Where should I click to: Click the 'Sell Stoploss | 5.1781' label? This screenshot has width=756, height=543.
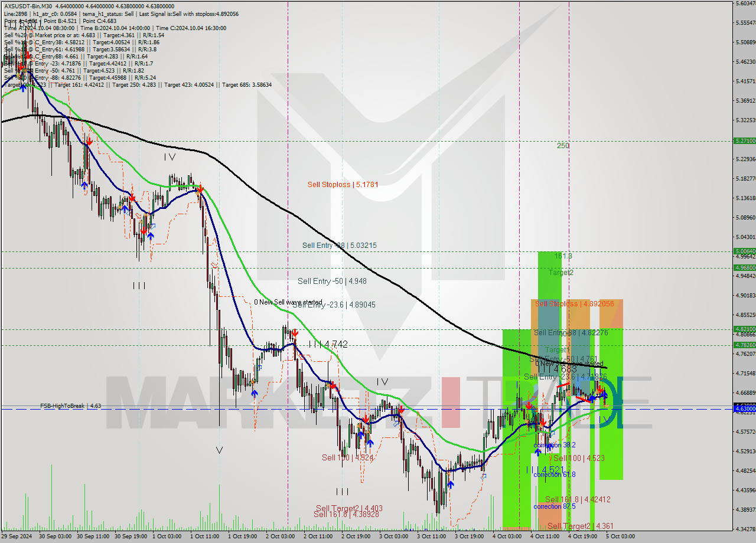pyautogui.click(x=343, y=185)
